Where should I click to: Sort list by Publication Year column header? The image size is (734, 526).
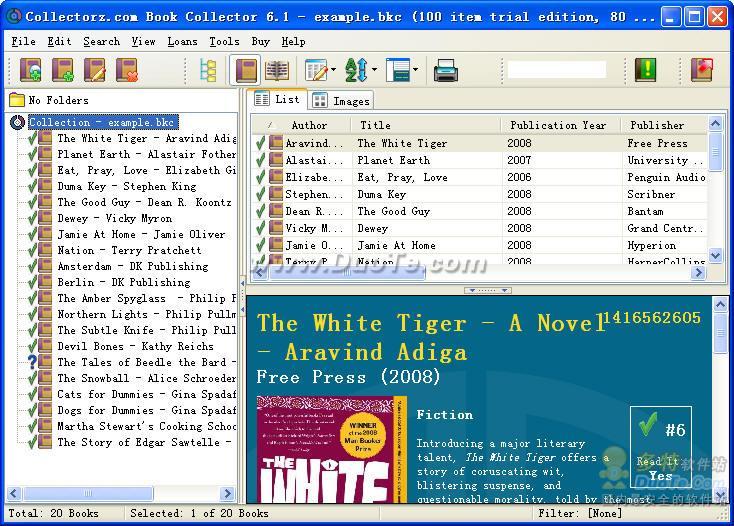click(557, 125)
